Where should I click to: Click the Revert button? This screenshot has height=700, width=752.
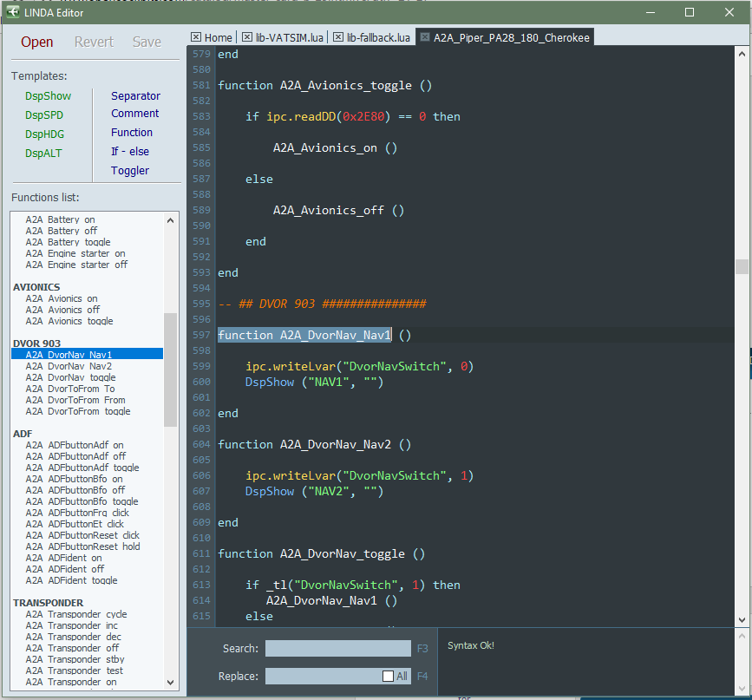94,43
